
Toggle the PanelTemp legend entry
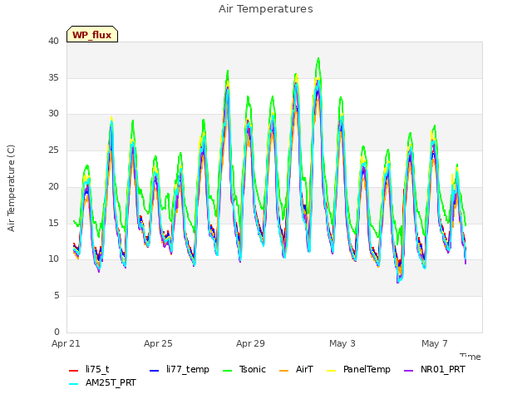click(x=358, y=369)
